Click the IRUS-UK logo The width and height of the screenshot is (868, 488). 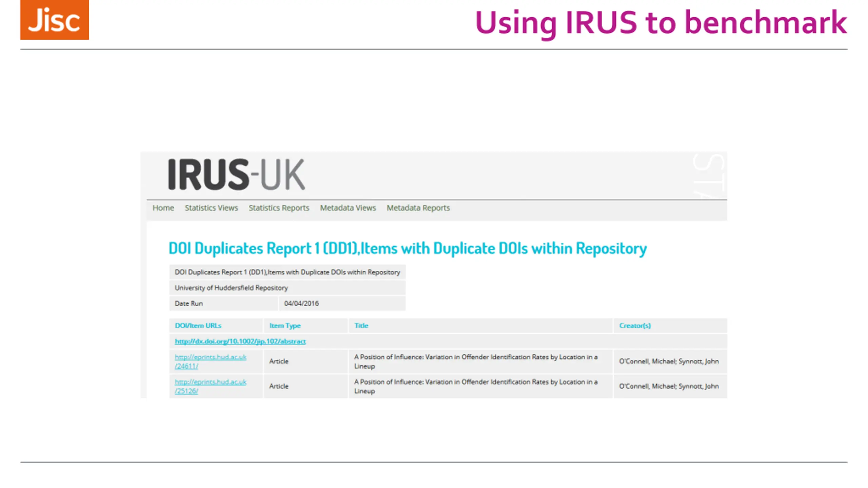pyautogui.click(x=236, y=174)
